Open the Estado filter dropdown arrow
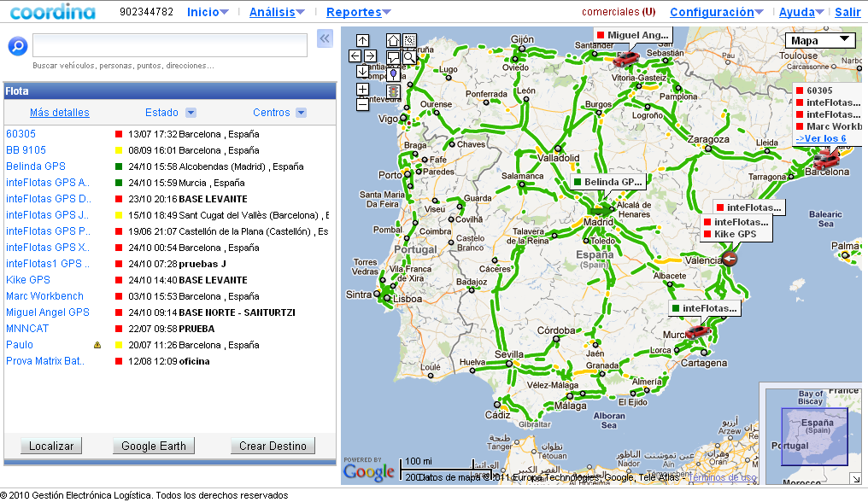This screenshot has height=502, width=868. 191,113
